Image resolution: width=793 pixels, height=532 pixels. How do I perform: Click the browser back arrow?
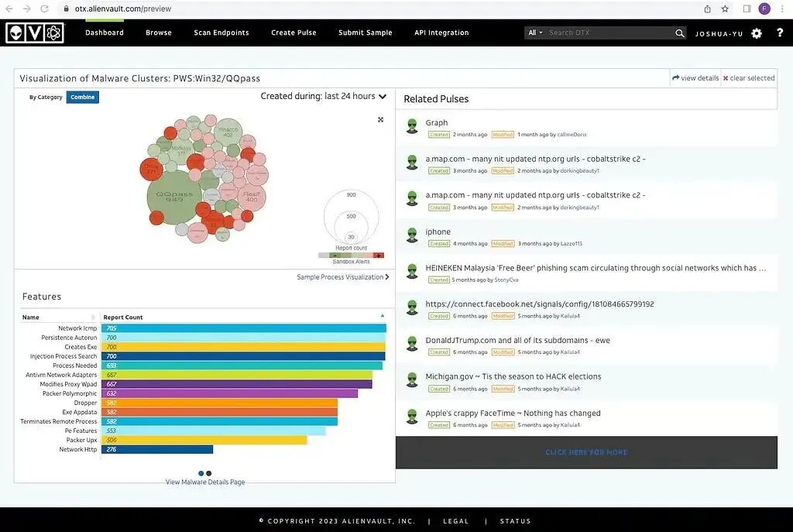(x=9, y=9)
